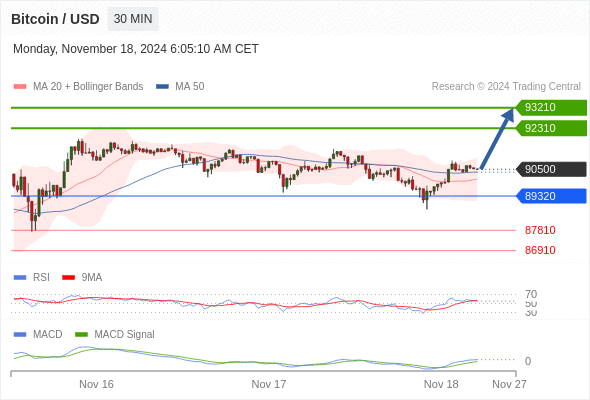Click the Nov 16 date axis label

[x=96, y=384]
